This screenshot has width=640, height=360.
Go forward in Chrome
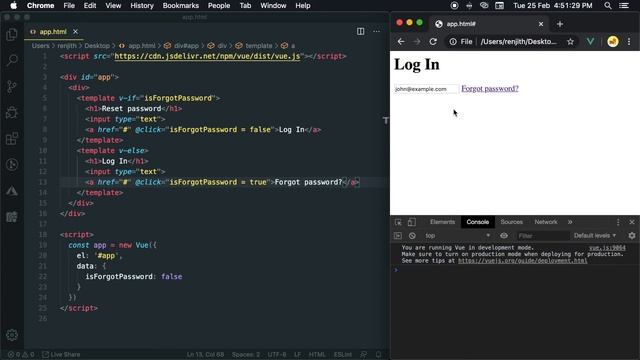[x=417, y=42]
